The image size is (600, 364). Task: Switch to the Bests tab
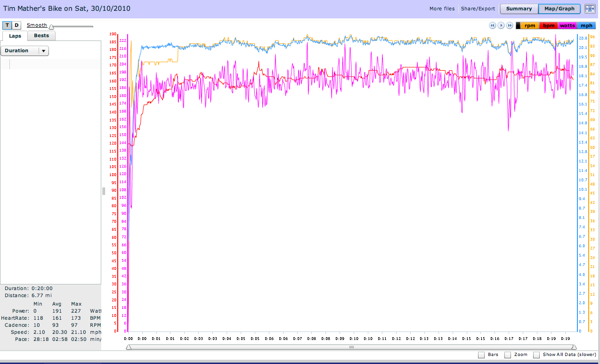coord(41,36)
